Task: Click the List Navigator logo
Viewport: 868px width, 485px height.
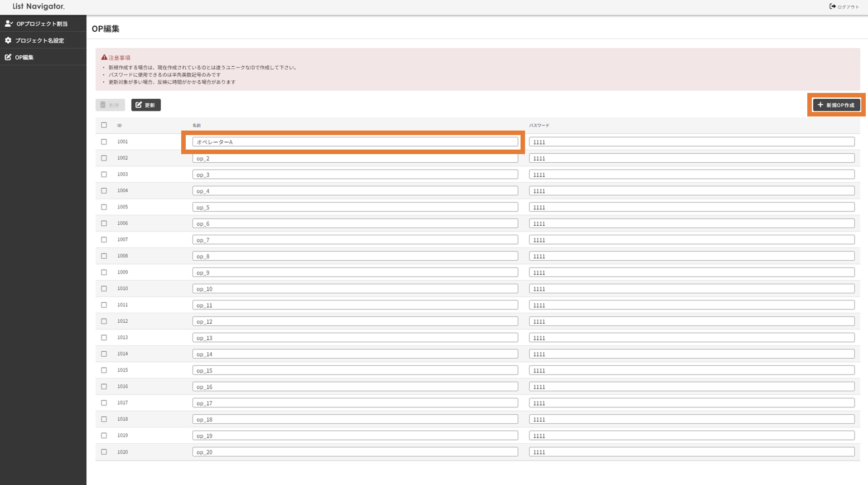Action: [39, 6]
